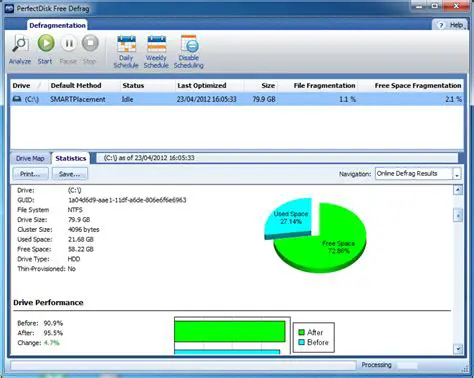Viewport: 474px width, 378px height.
Task: Click the 2.1 % free space fragmentation cell
Action: [x=454, y=99]
